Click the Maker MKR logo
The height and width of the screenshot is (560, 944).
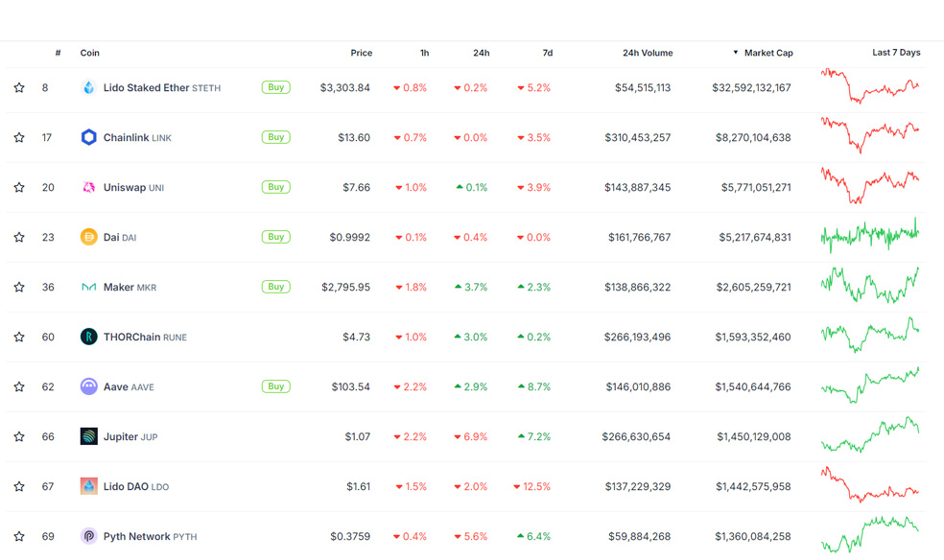pos(88,287)
